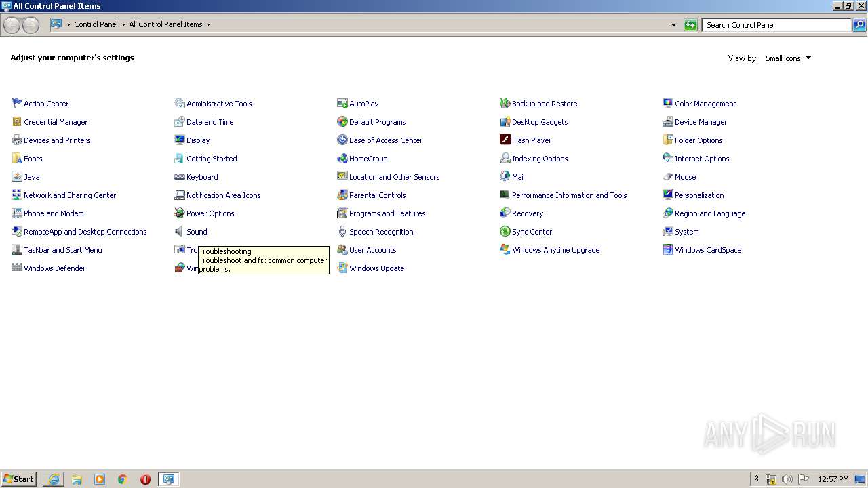The width and height of the screenshot is (868, 488).
Task: Show hidden system tray icons
Action: point(756,479)
